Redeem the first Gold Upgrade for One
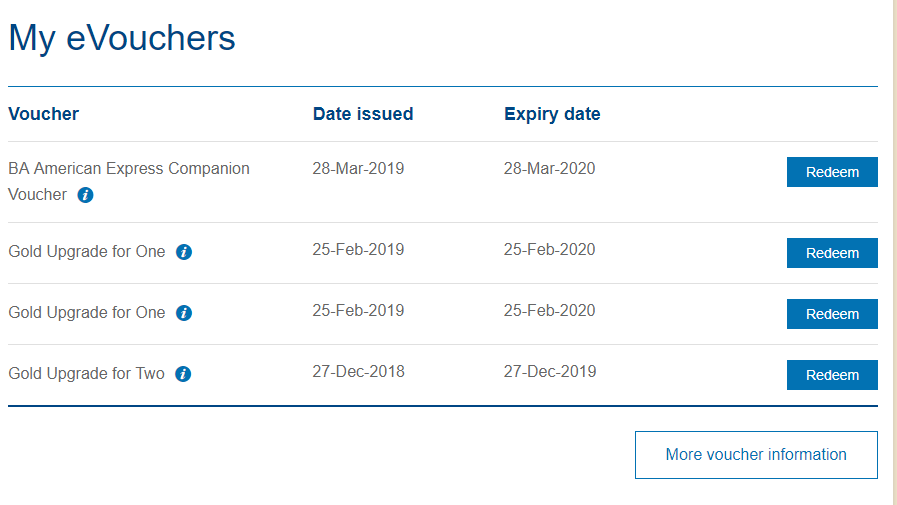Screen dimensions: 897x505 pos(832,253)
